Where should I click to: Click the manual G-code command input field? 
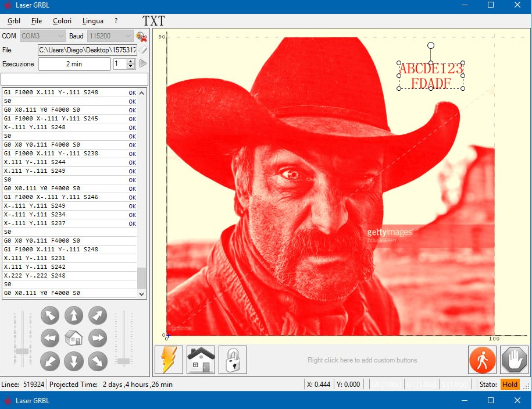click(74, 79)
